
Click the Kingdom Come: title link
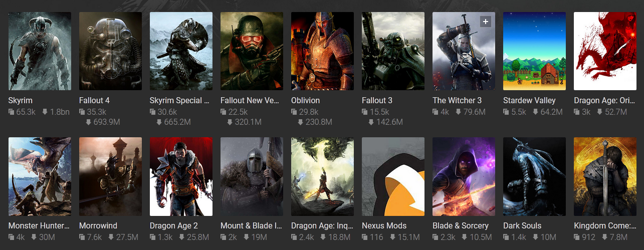click(605, 226)
